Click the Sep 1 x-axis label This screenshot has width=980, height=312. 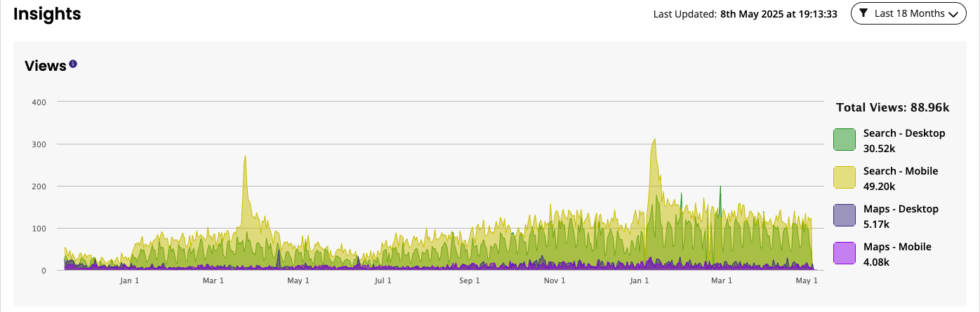(470, 281)
